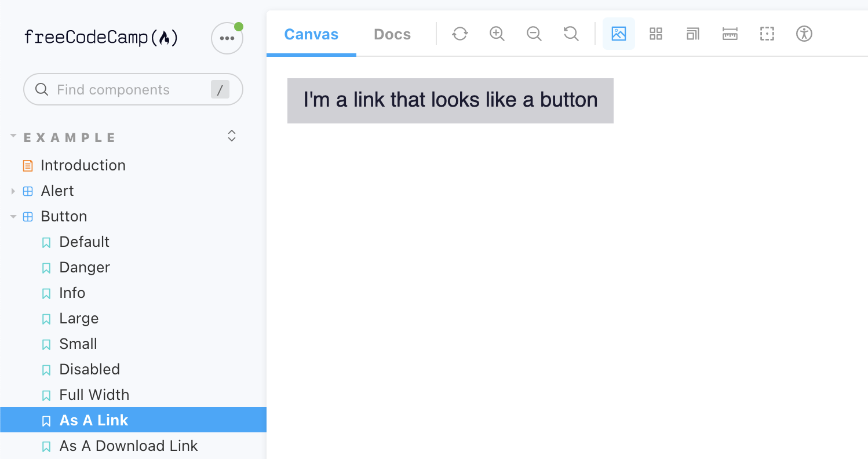Click the link that looks like a button
The height and width of the screenshot is (459, 868).
click(450, 100)
